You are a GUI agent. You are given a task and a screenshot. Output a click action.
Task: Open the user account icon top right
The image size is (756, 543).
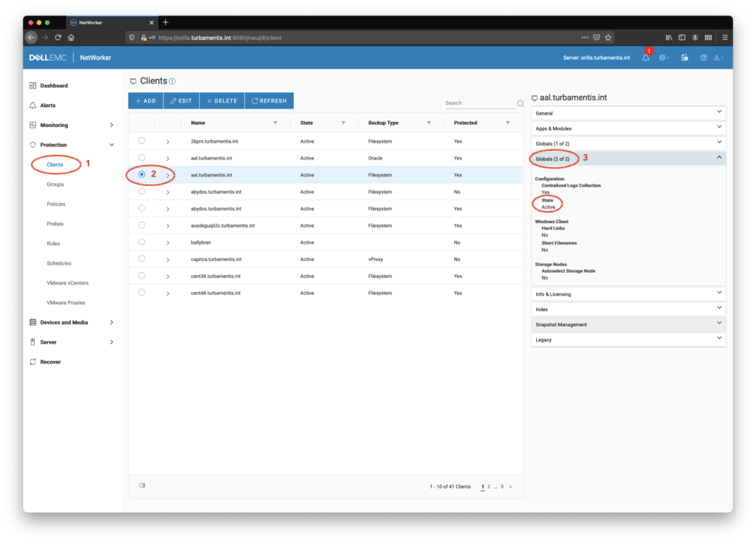tap(718, 57)
